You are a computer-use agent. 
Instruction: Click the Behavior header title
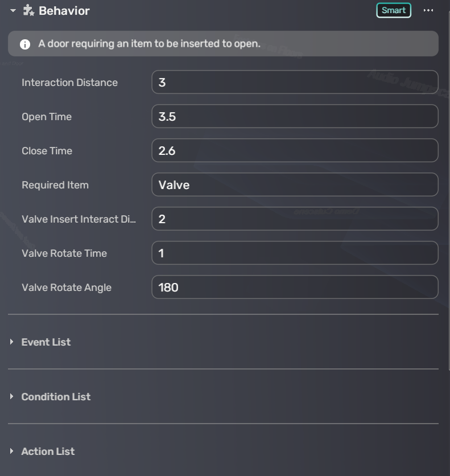(64, 11)
